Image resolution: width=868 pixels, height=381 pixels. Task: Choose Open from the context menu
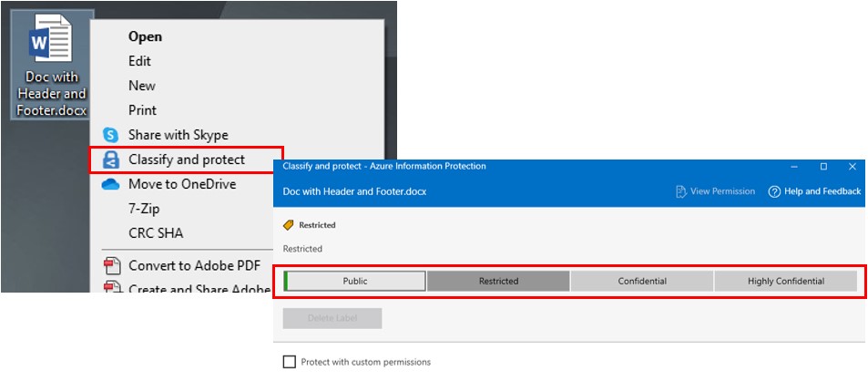(145, 36)
